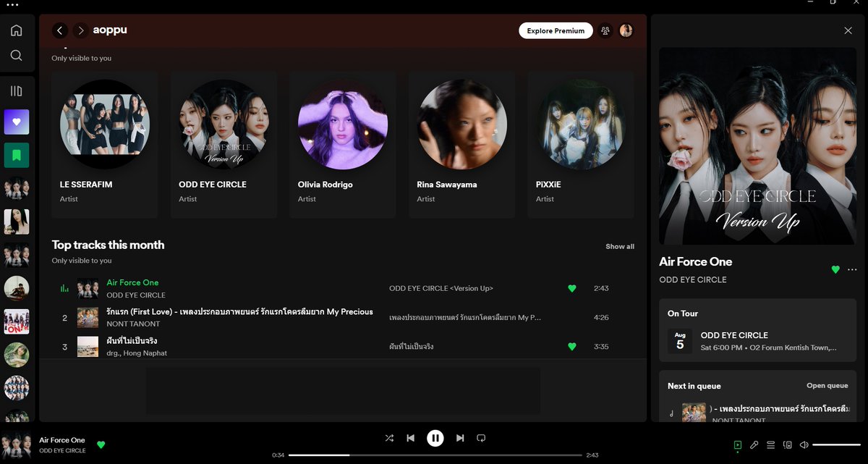868x464 pixels.
Task: Seek within the playback progress bar
Action: coord(435,455)
